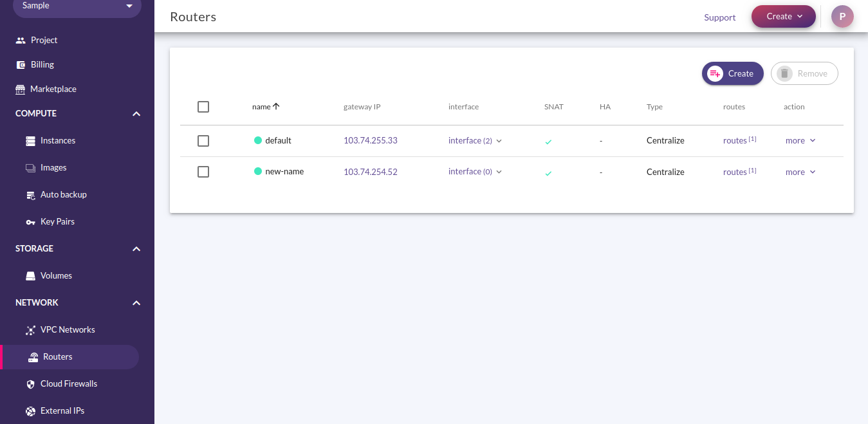Click the SNAT checkmark for new-name router
Screen dimensions: 868x424
[x=548, y=173]
